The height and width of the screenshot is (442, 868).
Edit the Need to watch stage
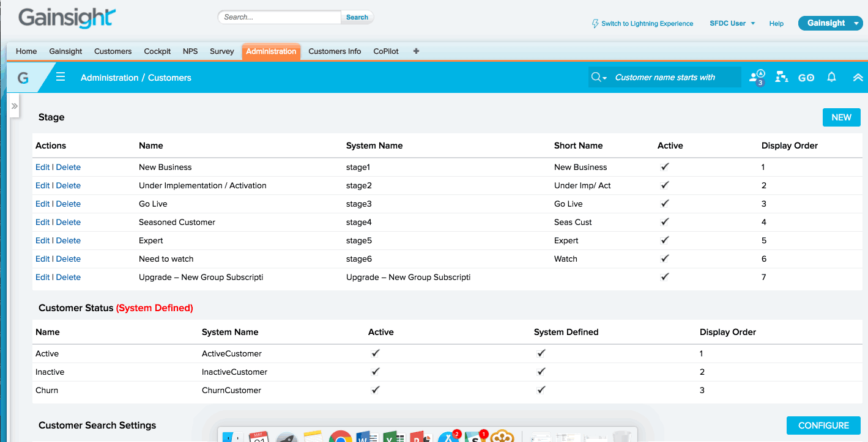click(43, 259)
